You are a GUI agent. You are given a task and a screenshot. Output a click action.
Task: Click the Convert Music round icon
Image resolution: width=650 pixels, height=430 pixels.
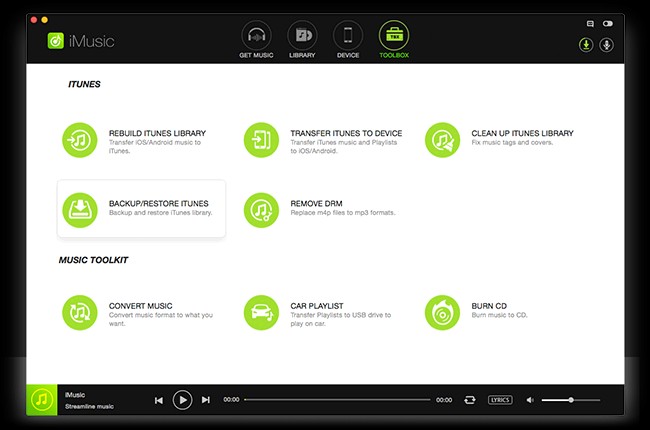[x=80, y=313]
